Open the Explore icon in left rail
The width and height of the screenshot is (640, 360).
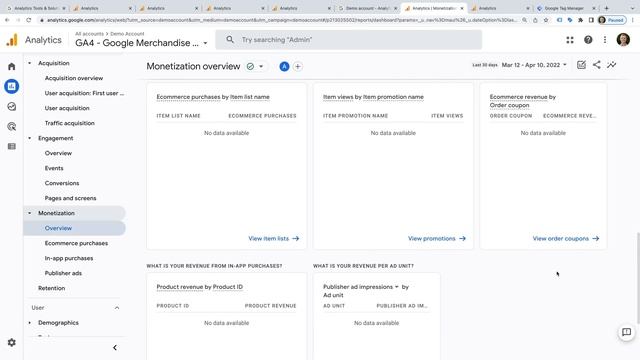[11, 107]
